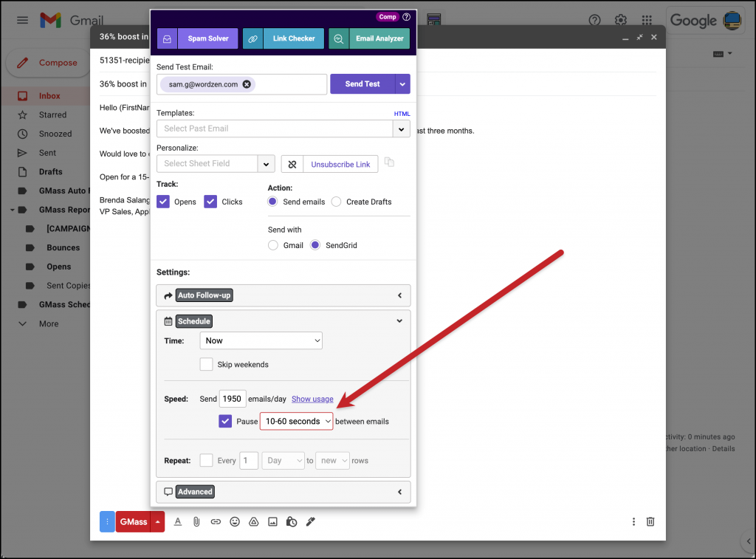Change the 10-60 seconds pause dropdown
This screenshot has width=756, height=559.
296,420
